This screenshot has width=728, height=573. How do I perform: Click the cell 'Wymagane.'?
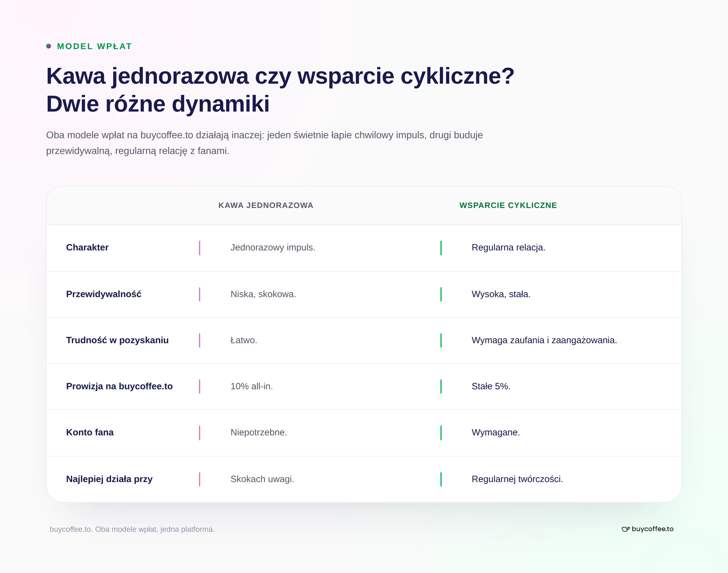[496, 432]
